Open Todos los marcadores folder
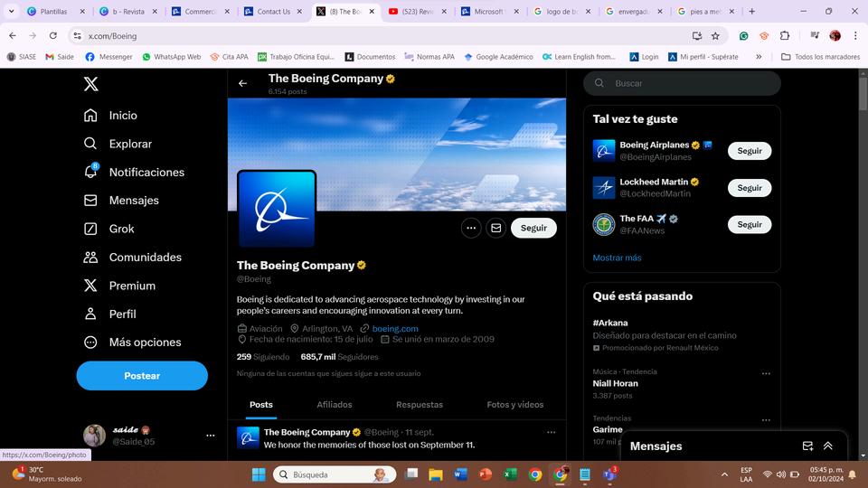 click(820, 56)
